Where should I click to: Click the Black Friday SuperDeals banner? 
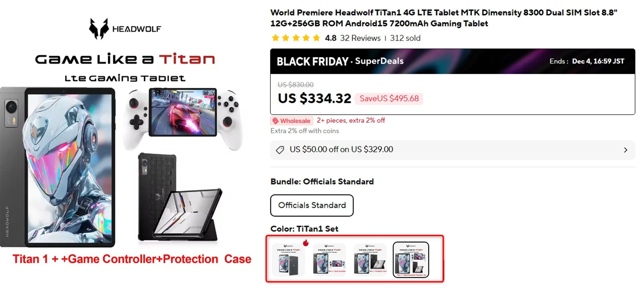pyautogui.click(x=452, y=61)
